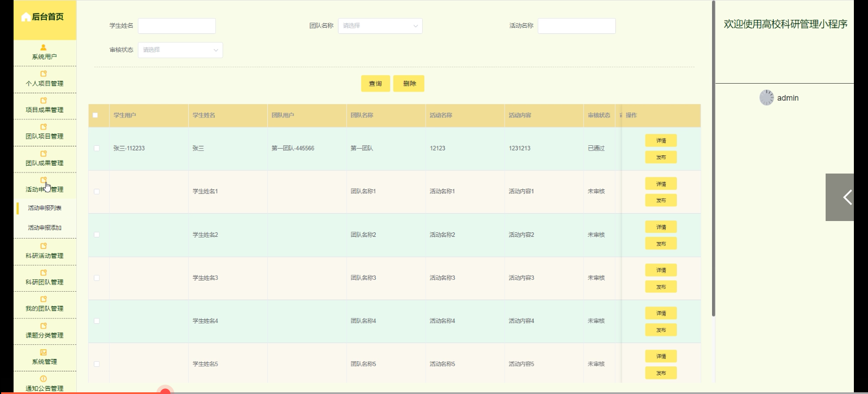Click the icon above 项目成果管理
The width and height of the screenshot is (868, 394).
(44, 101)
